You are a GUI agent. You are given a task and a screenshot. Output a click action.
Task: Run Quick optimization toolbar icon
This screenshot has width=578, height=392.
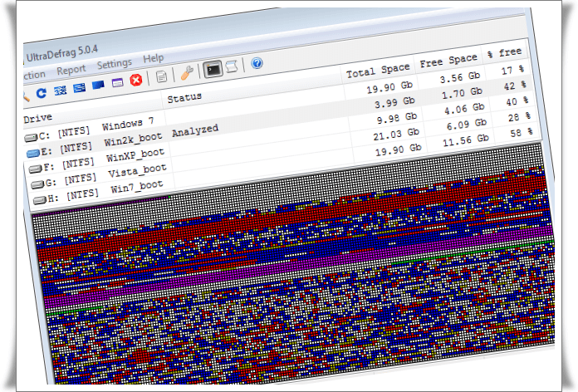[x=79, y=88]
